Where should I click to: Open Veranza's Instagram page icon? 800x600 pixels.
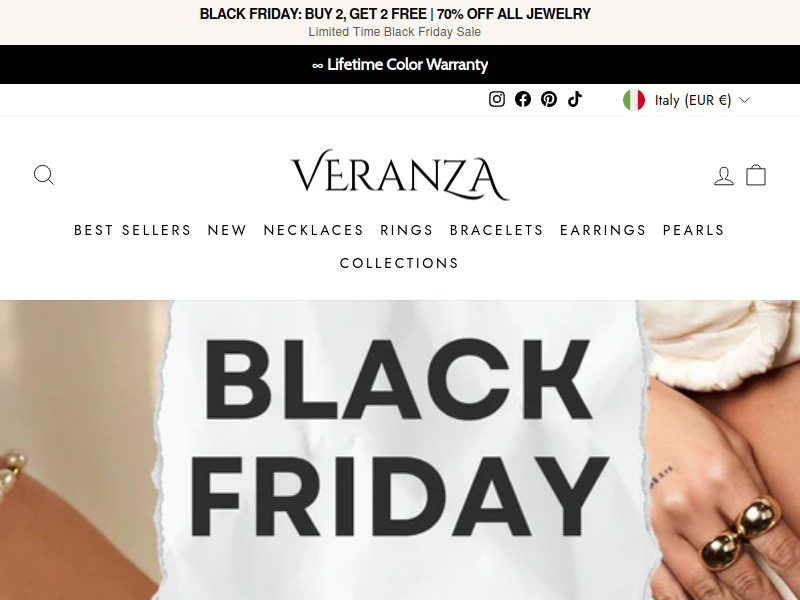496,99
